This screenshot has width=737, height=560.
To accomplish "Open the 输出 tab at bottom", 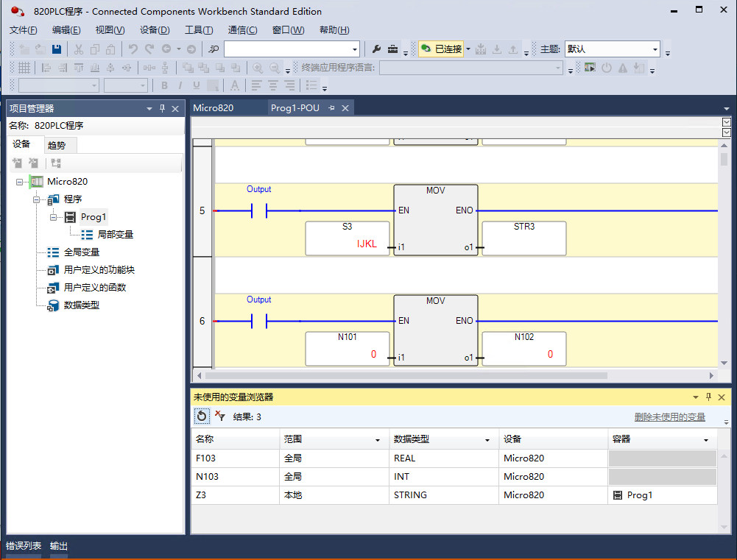I will click(59, 546).
